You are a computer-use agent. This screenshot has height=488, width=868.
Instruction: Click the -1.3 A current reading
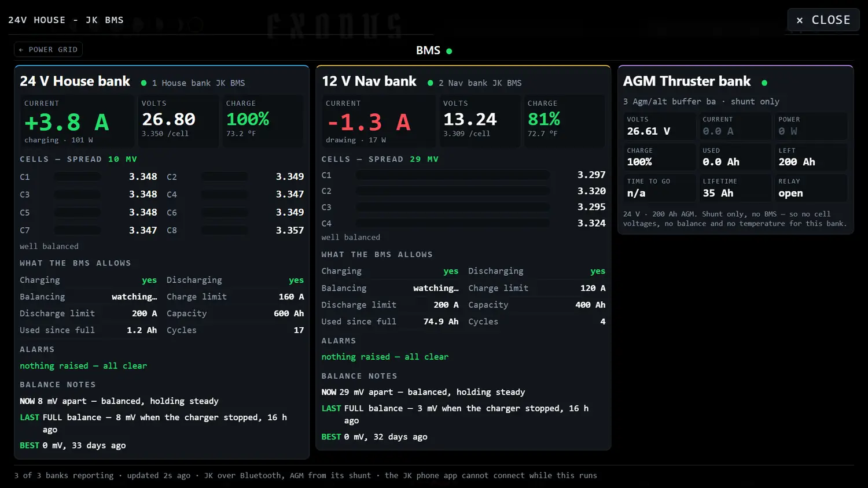click(369, 122)
